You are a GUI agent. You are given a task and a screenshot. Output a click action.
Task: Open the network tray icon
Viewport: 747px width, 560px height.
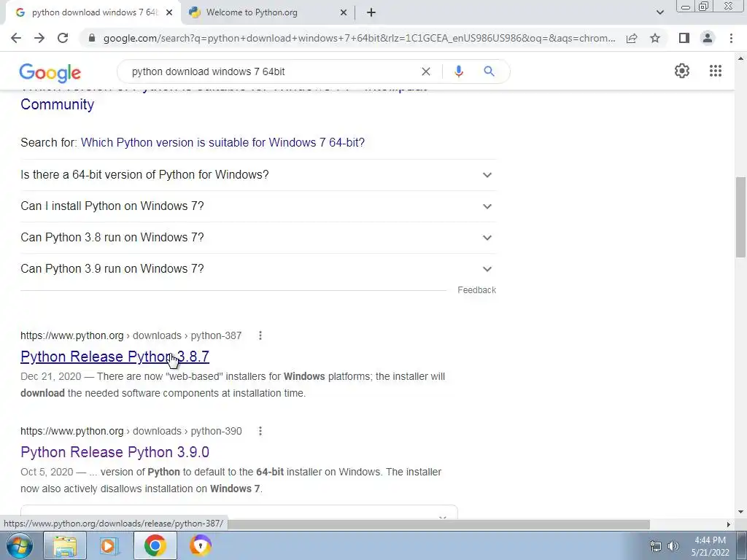point(656,546)
